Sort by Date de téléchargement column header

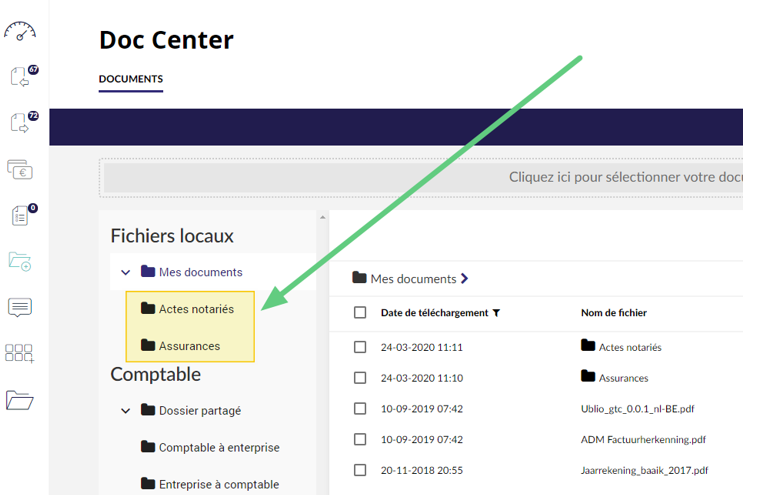[434, 313]
